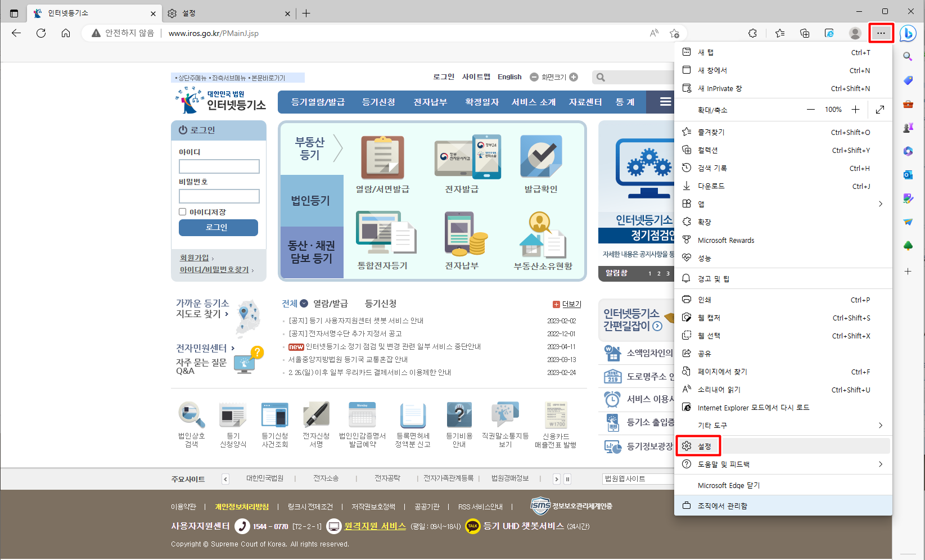925x560 pixels.
Task: Add this page to favorites star
Action: (x=674, y=33)
